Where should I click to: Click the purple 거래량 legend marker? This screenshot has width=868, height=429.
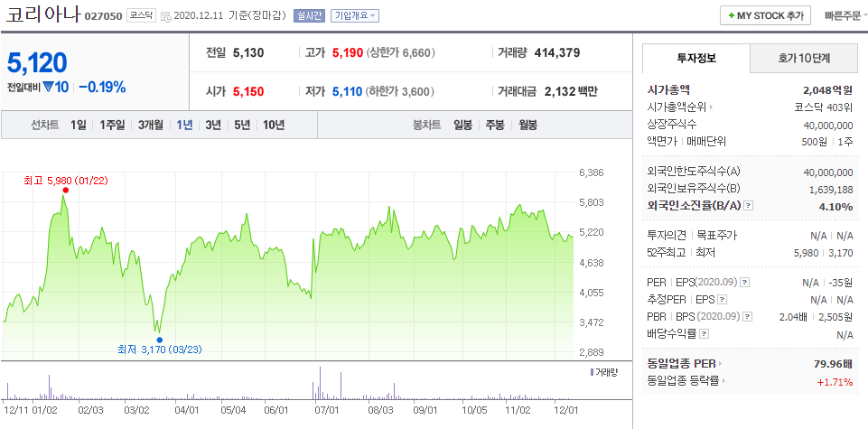click(x=592, y=372)
